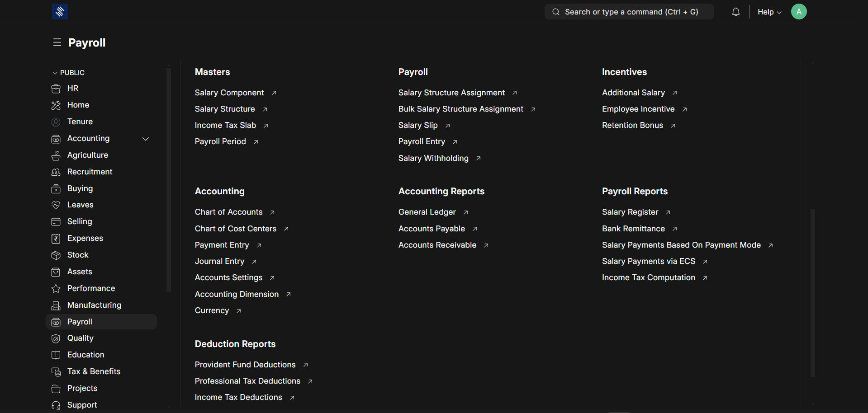Select Recruitment in the sidebar
This screenshot has height=413, width=868.
pos(90,172)
